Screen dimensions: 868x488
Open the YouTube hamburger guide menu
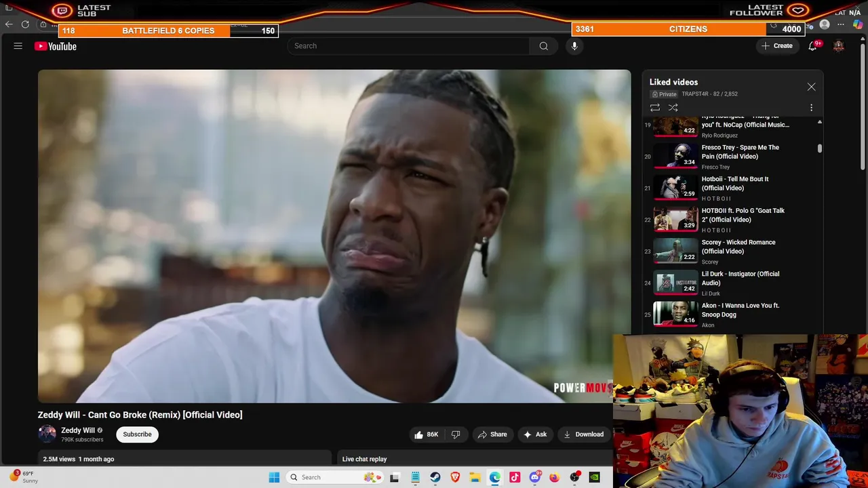tap(18, 46)
